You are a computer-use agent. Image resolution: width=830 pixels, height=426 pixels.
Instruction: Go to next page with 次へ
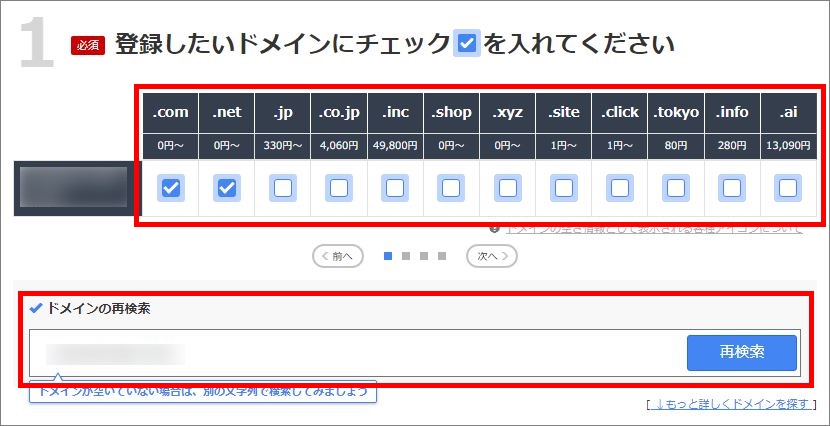[x=491, y=256]
